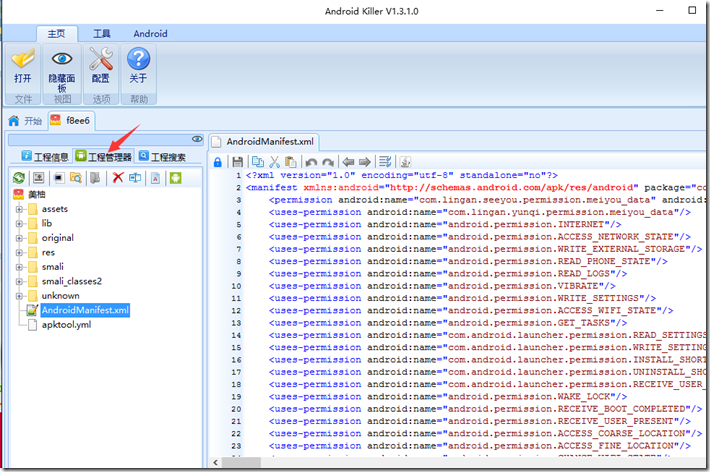Click the console window icon in project toolbar

pos(59,178)
